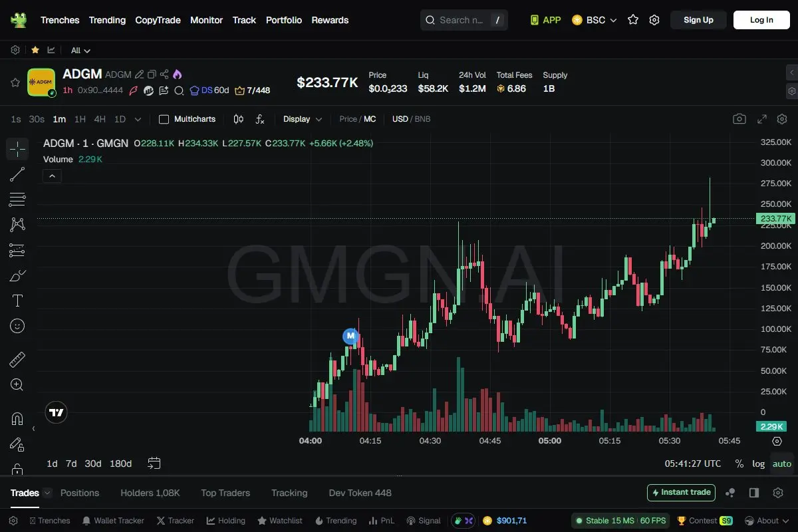Expand the right side panel arrow
This screenshot has width=798, height=532.
791,72
